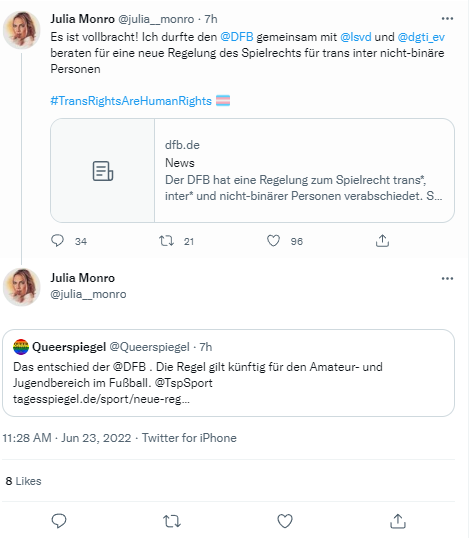The height and width of the screenshot is (538, 472).
Task: Reply to the top tweet with 34 comments
Action: 57,241
